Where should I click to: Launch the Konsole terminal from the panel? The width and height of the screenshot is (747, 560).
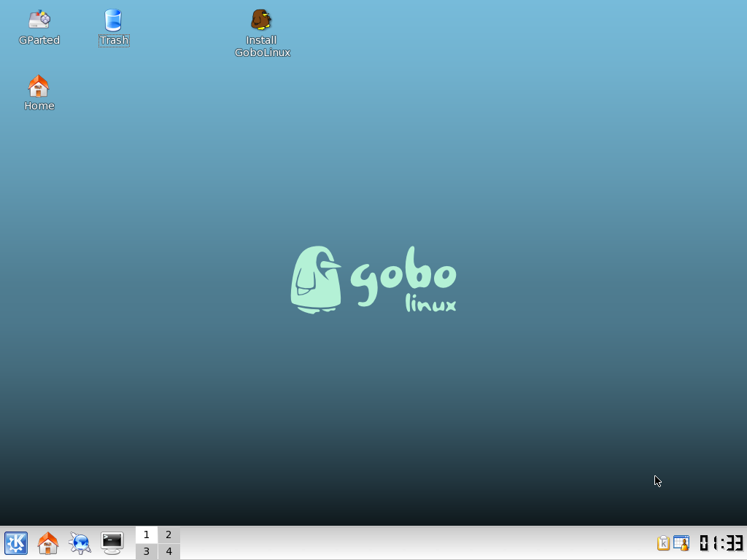tap(112, 542)
